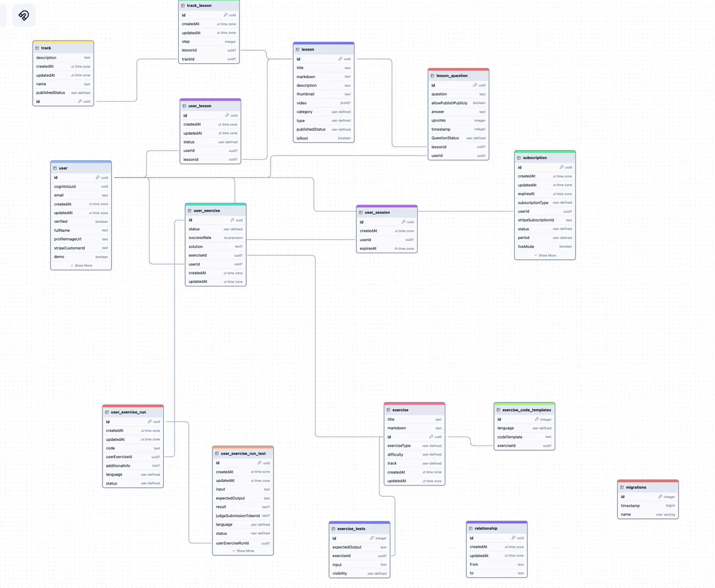Click the key icon on subscription id row
Viewport: 715px width, 588px height.
pyautogui.click(x=562, y=167)
